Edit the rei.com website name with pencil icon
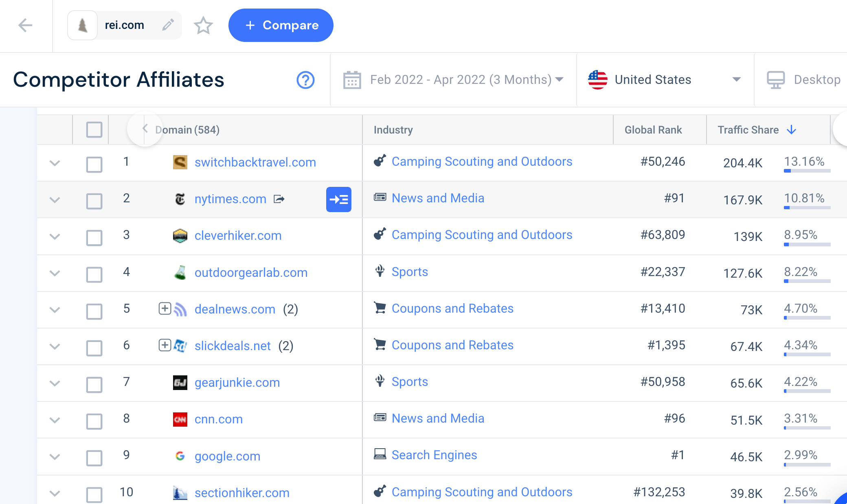Image resolution: width=847 pixels, height=504 pixels. coord(168,25)
